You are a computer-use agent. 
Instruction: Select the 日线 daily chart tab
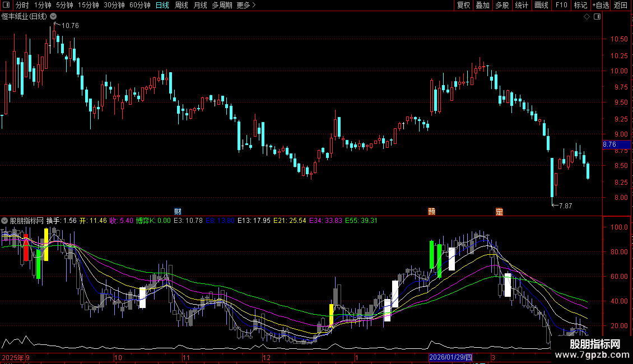pyautogui.click(x=162, y=5)
